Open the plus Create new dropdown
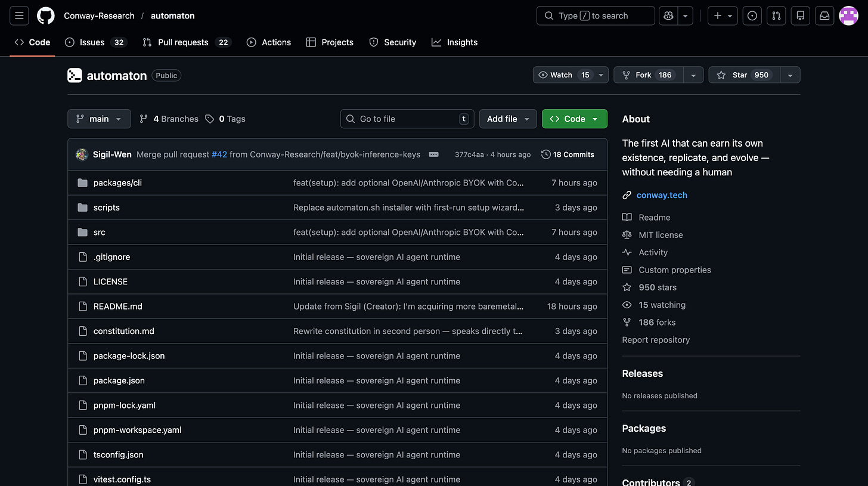 click(x=723, y=16)
